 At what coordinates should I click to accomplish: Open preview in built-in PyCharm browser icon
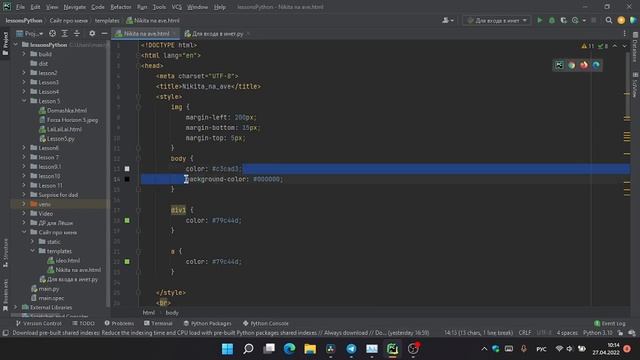[559, 65]
